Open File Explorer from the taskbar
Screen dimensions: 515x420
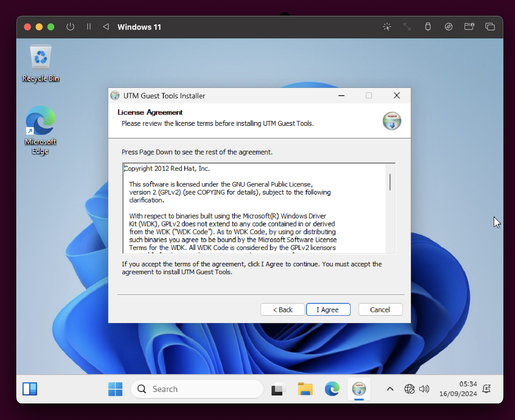(305, 389)
